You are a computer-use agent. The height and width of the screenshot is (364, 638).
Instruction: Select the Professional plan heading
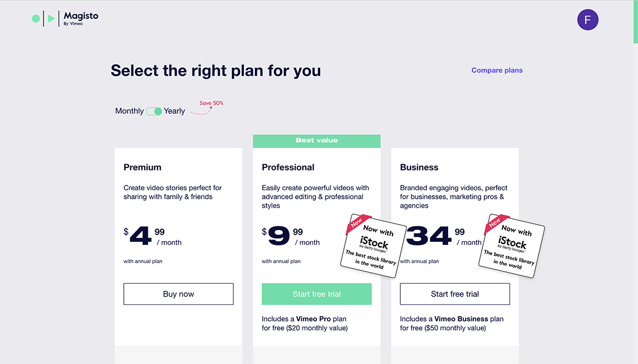[288, 167]
